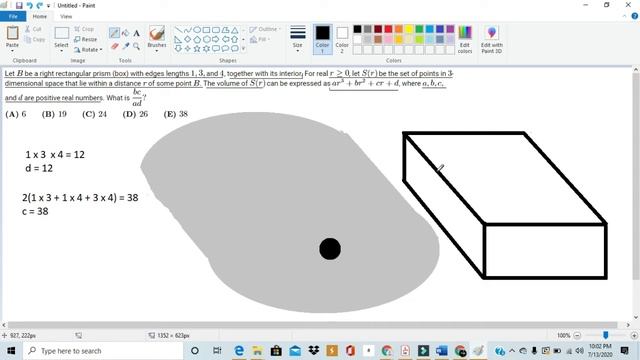
Task: Click the Redo arrow in title bar
Action: [x=40, y=5]
